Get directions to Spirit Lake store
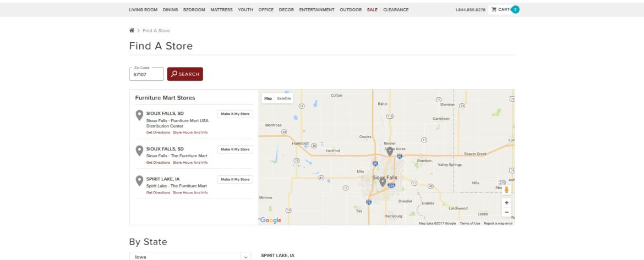 (158, 192)
